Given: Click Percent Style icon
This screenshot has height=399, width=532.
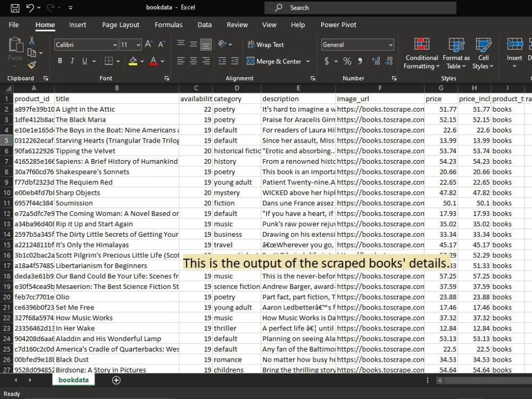Looking at the screenshot, I should click(347, 61).
